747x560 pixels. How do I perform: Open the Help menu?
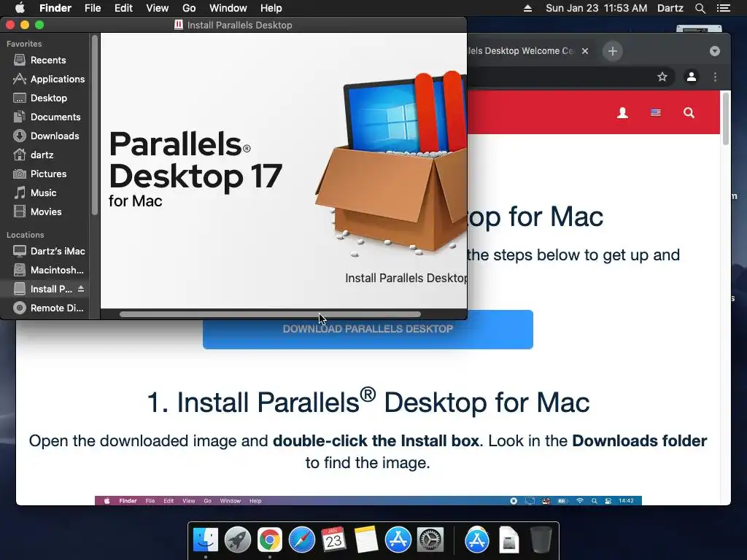coord(271,8)
